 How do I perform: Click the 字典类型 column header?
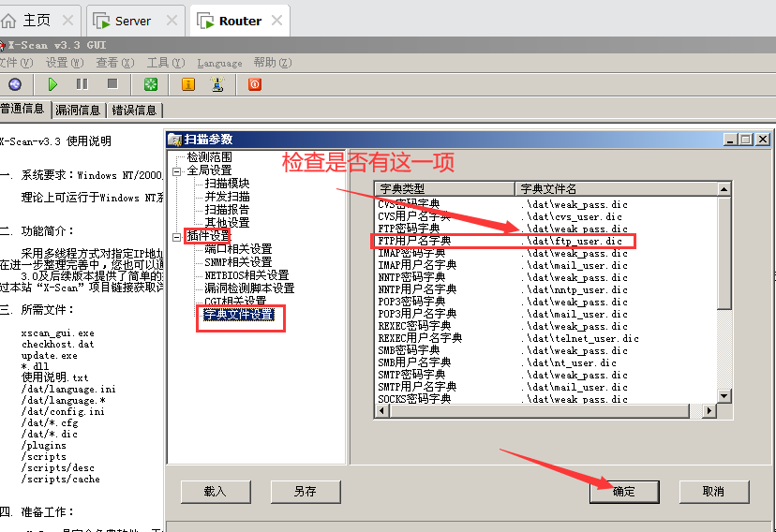(x=445, y=189)
